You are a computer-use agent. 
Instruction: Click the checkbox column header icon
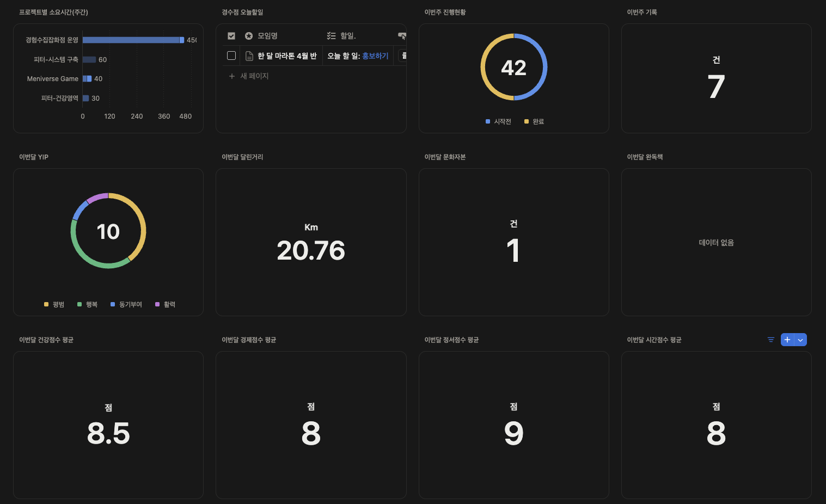pos(231,36)
